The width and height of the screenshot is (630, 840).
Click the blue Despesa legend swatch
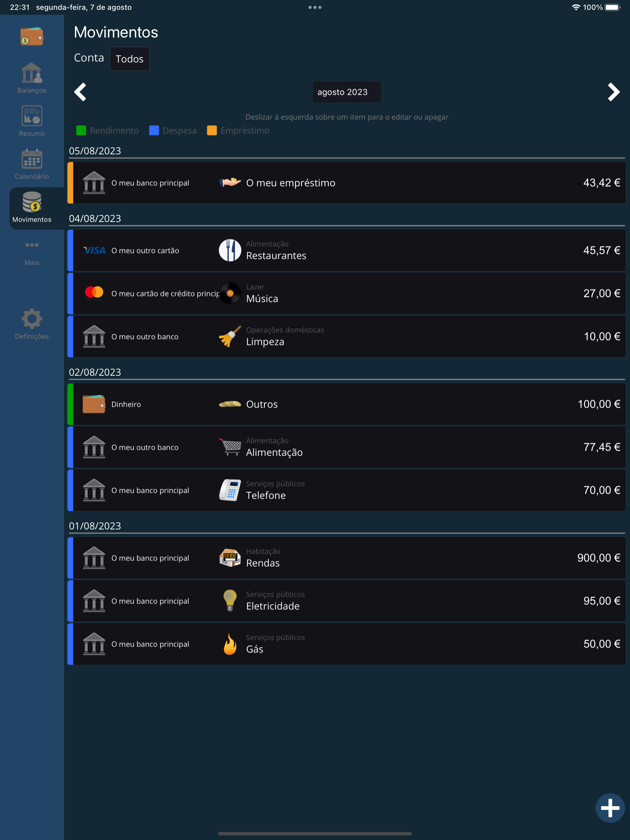(154, 131)
